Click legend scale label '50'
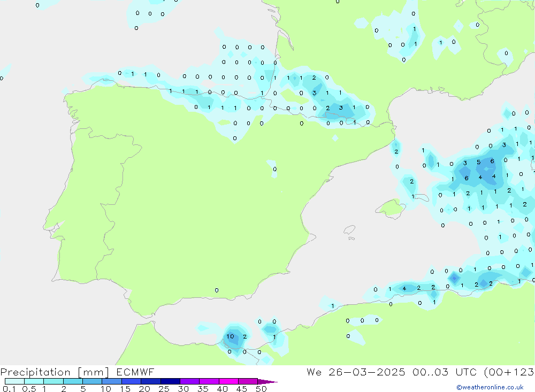This screenshot has height=392, width=535. (x=261, y=389)
